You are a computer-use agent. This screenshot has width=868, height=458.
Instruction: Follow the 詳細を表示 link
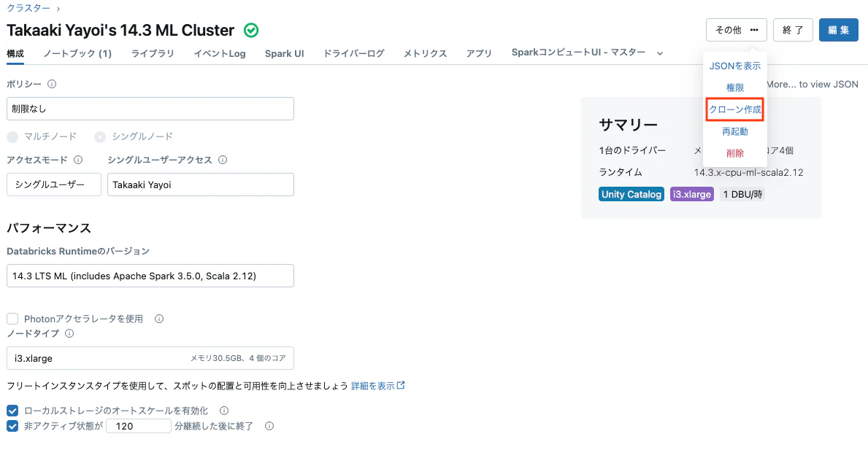372,386
